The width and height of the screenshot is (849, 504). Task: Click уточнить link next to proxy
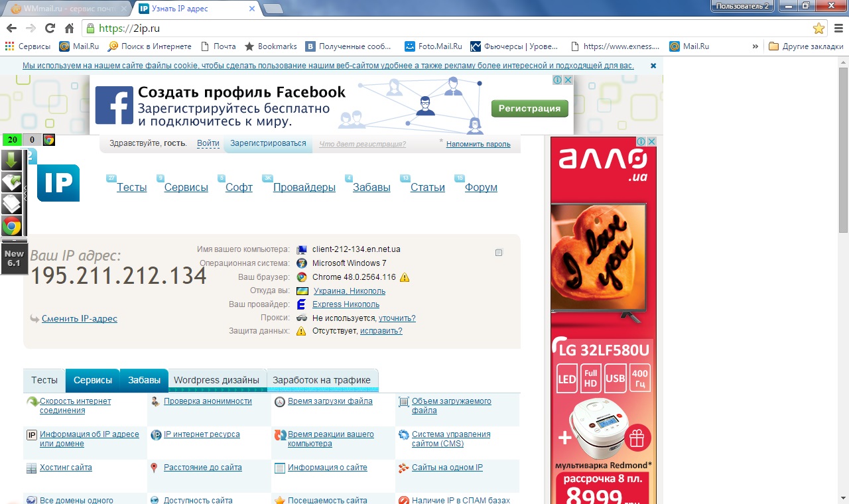pos(397,318)
